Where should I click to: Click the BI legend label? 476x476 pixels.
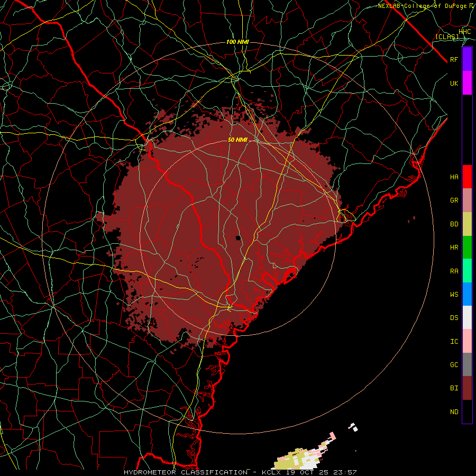coord(454,388)
